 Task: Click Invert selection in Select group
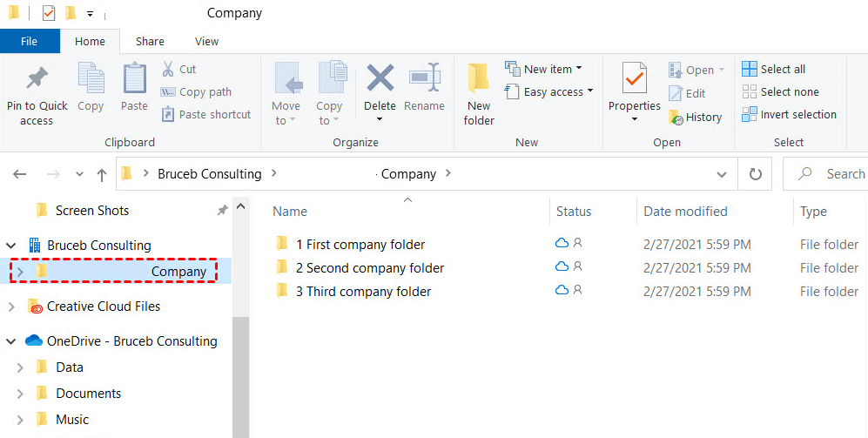[788, 114]
